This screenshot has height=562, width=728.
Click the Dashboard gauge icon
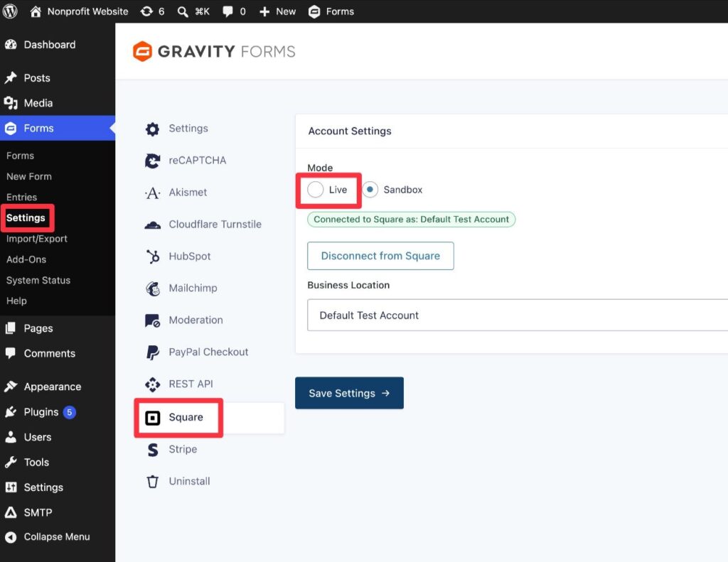(11, 45)
